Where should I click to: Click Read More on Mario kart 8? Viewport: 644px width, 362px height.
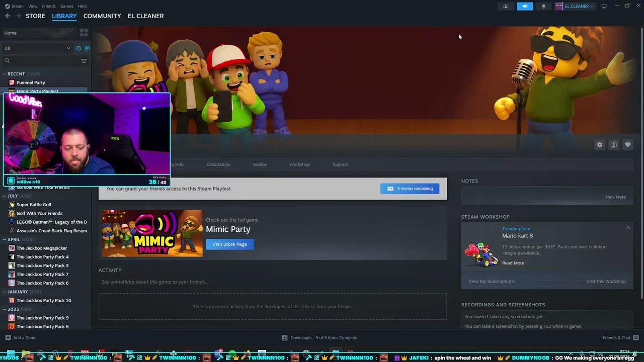pos(513,263)
